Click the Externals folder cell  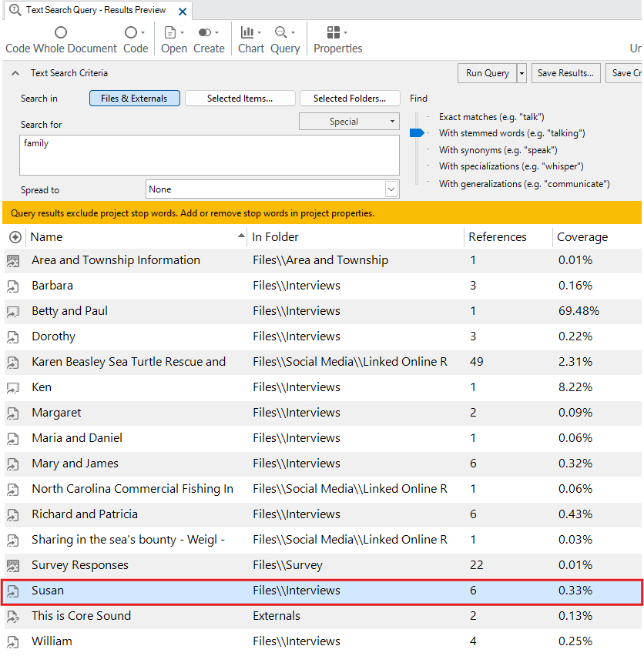tap(277, 616)
